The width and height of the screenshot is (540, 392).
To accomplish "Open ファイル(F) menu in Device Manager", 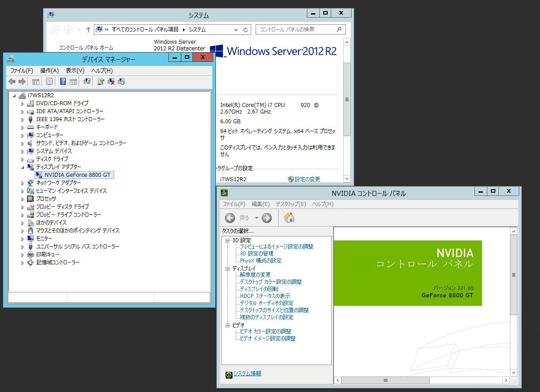I will click(22, 70).
